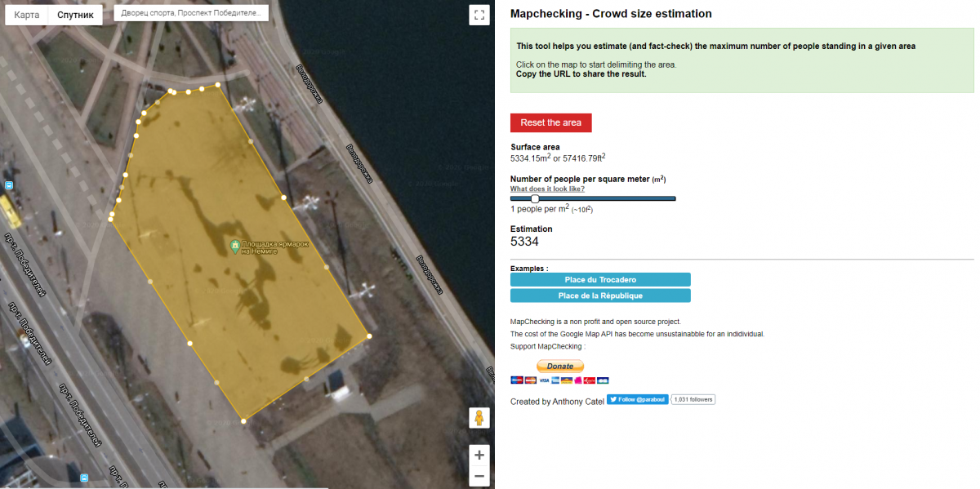Click the 'Surface area' label
The height and width of the screenshot is (489, 980).
tap(535, 147)
